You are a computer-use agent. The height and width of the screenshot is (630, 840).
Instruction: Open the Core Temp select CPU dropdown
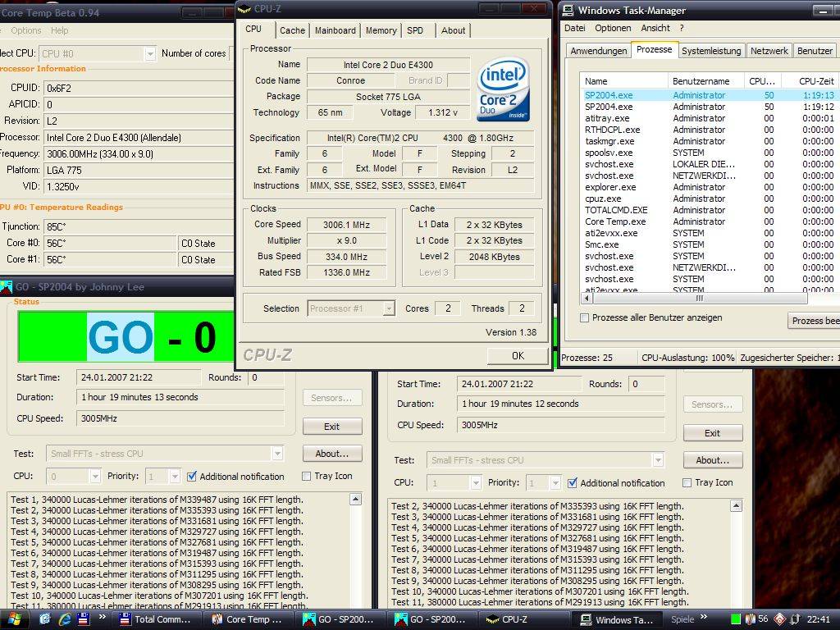[x=150, y=53]
